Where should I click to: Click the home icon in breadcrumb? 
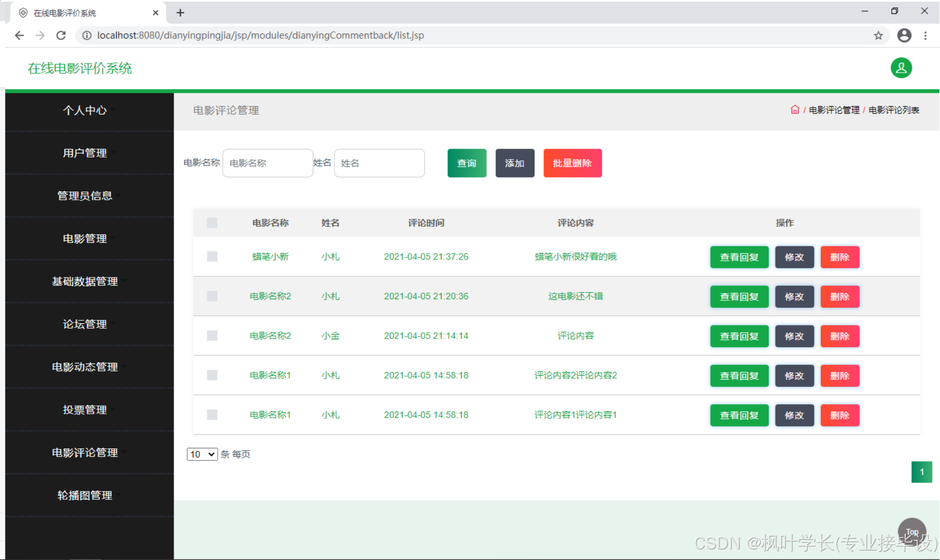pyautogui.click(x=795, y=109)
